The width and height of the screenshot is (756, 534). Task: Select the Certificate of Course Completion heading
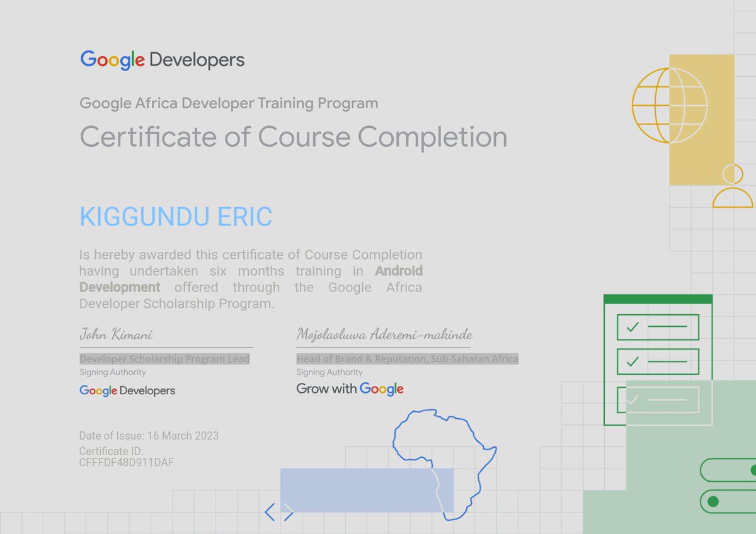(294, 137)
